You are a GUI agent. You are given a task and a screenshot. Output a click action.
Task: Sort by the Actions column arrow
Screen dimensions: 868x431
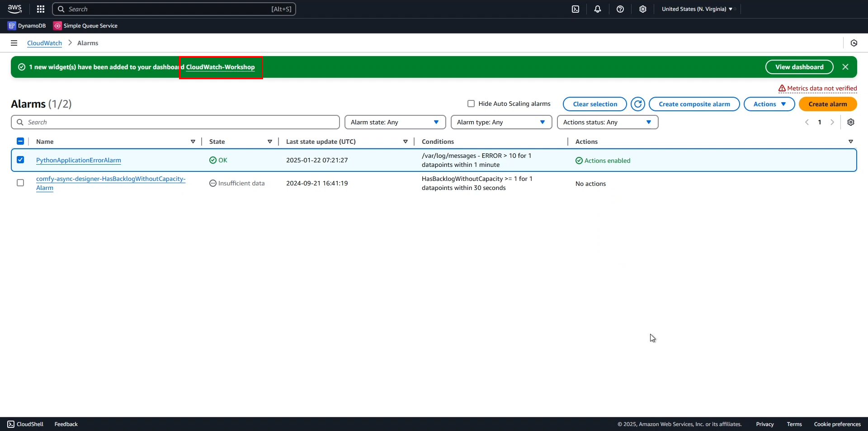pos(851,142)
